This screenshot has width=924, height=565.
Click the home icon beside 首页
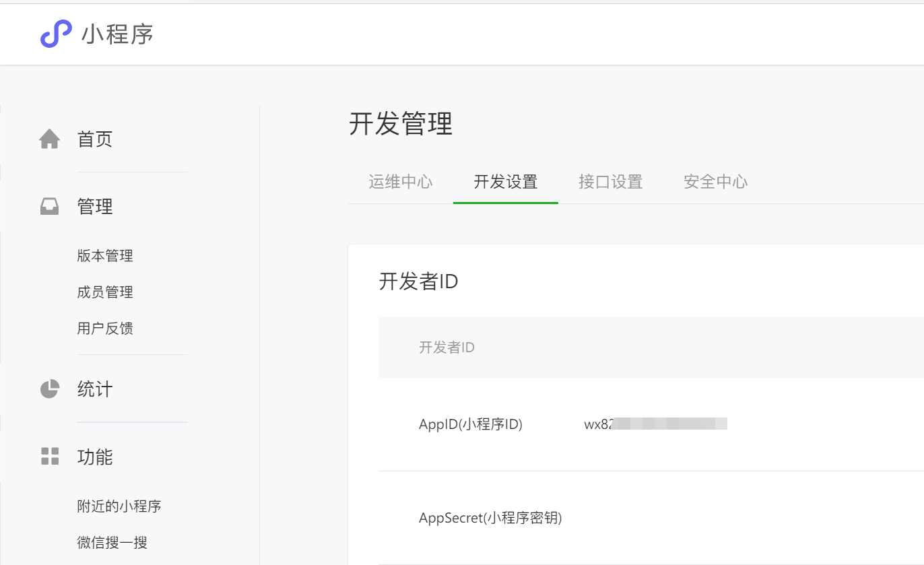tap(50, 139)
